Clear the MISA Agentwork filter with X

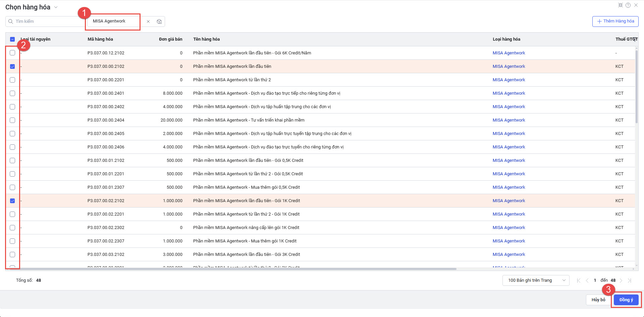148,21
